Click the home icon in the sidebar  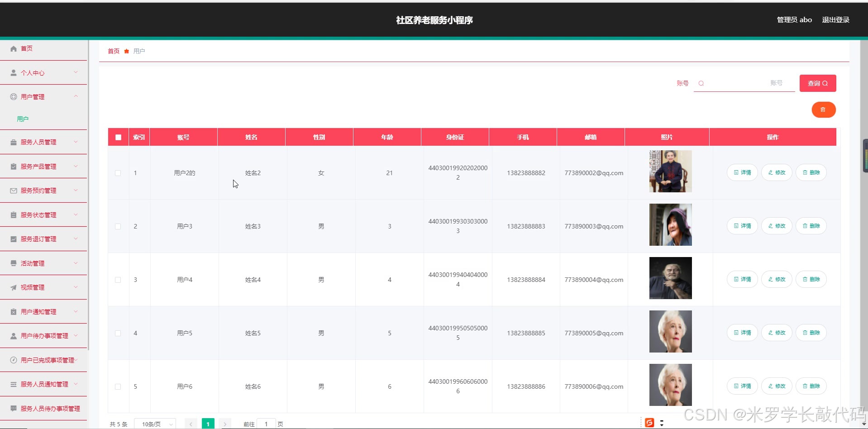point(14,48)
